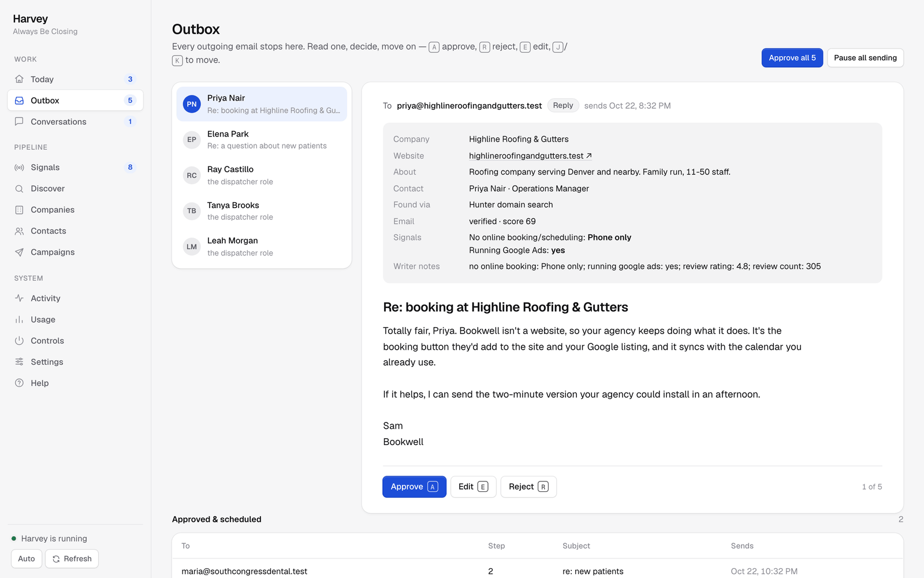
Task: Open highlineroofingandgutters.test website link
Action: [x=530, y=156]
